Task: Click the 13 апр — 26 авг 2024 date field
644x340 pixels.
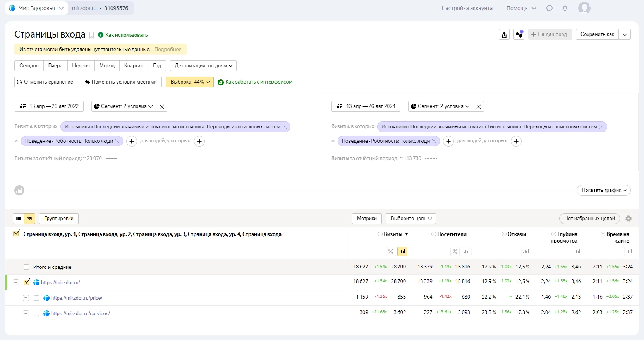Action: coord(366,106)
